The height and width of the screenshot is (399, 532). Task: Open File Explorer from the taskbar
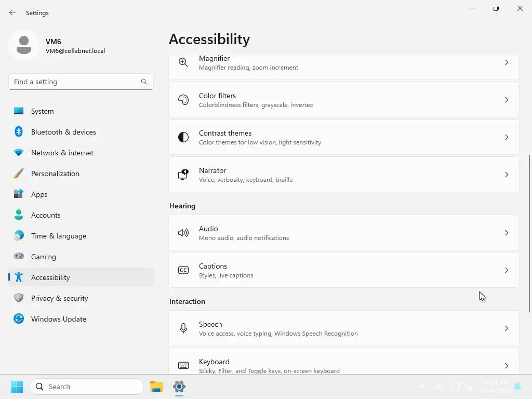point(156,387)
